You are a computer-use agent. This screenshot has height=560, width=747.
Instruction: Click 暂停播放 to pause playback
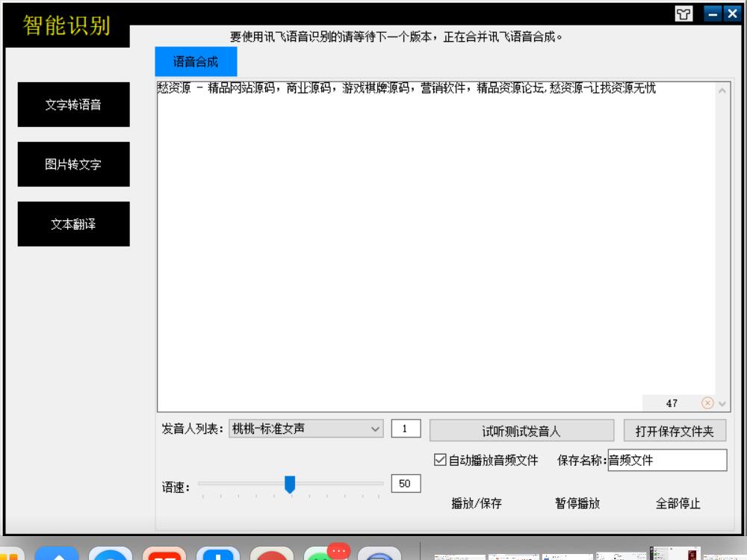click(577, 503)
